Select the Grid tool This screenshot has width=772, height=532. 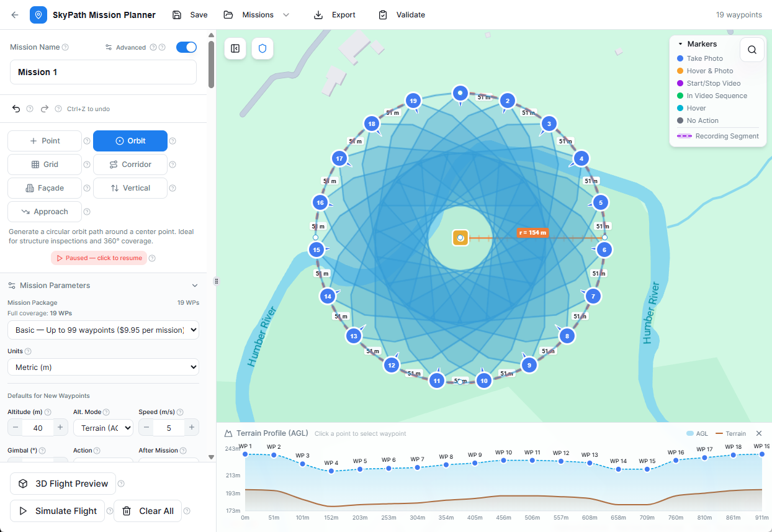pyautogui.click(x=45, y=165)
